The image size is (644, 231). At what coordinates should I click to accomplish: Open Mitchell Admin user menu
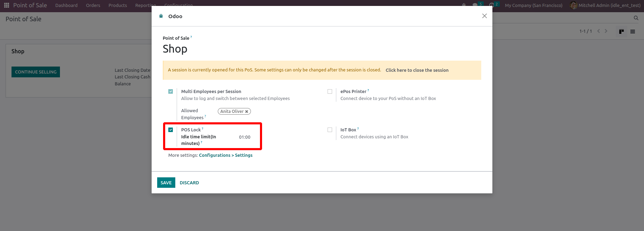[605, 5]
